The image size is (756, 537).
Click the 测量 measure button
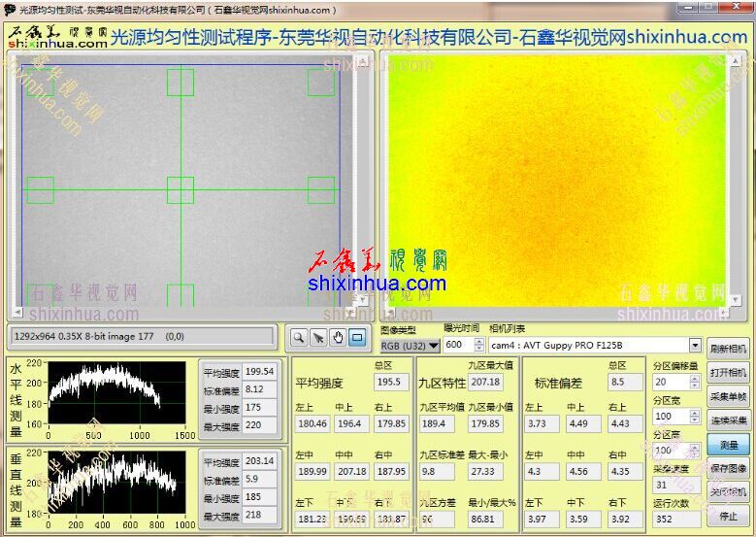tap(728, 445)
